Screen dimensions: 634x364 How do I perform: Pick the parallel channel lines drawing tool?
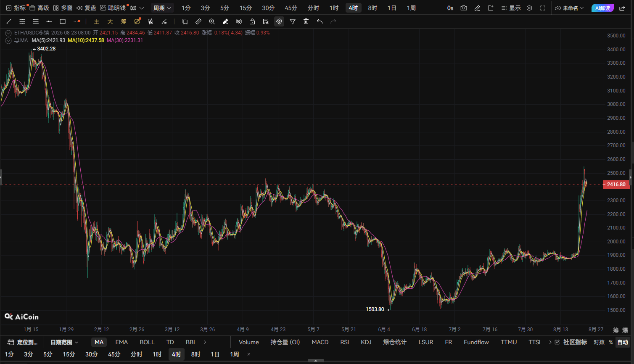click(22, 21)
